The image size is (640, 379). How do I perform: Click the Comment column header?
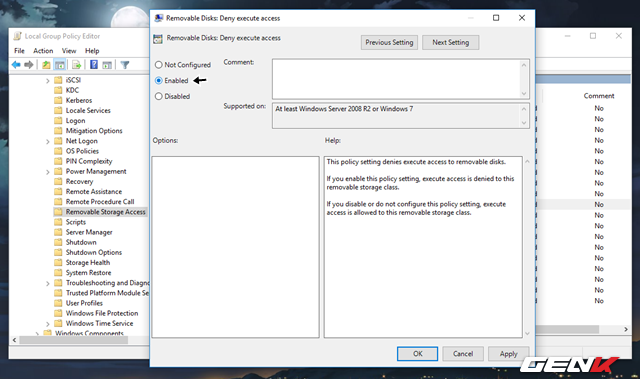tap(599, 96)
